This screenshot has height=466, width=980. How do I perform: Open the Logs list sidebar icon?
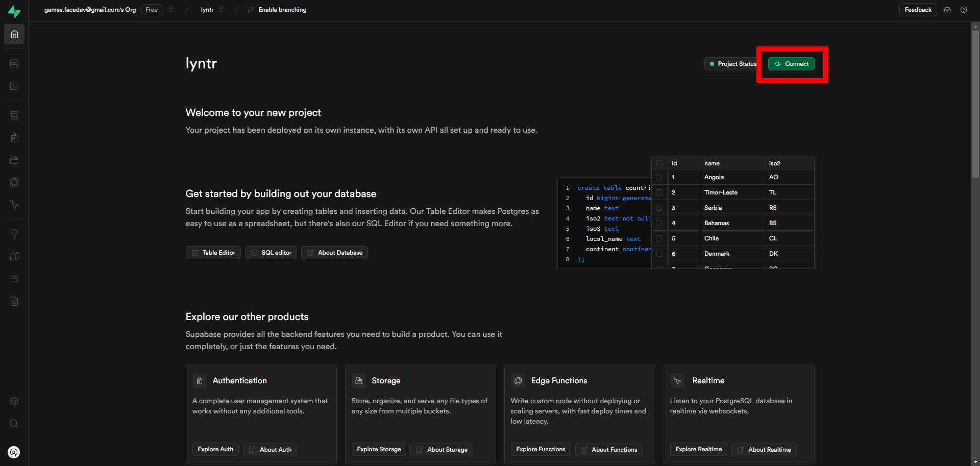coord(14,279)
